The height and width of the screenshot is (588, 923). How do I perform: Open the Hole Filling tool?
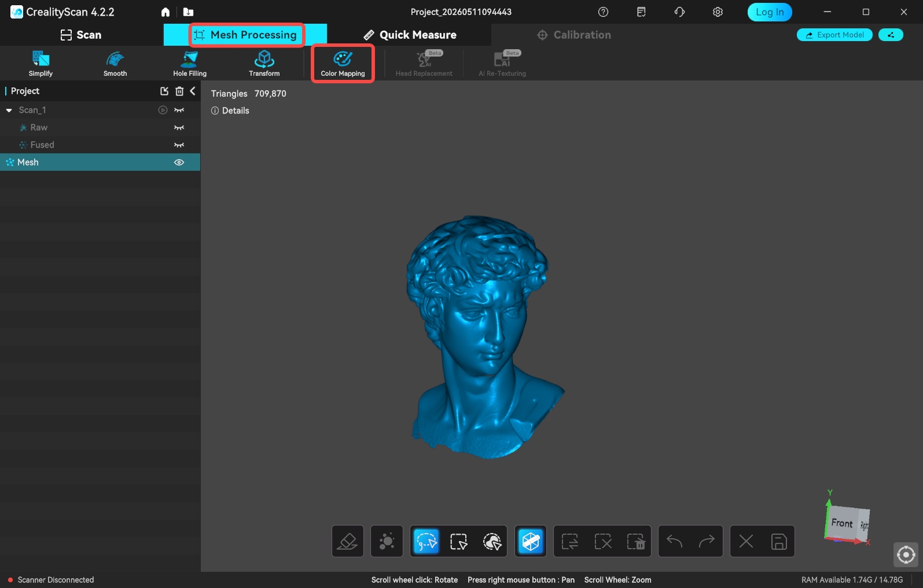coord(190,64)
